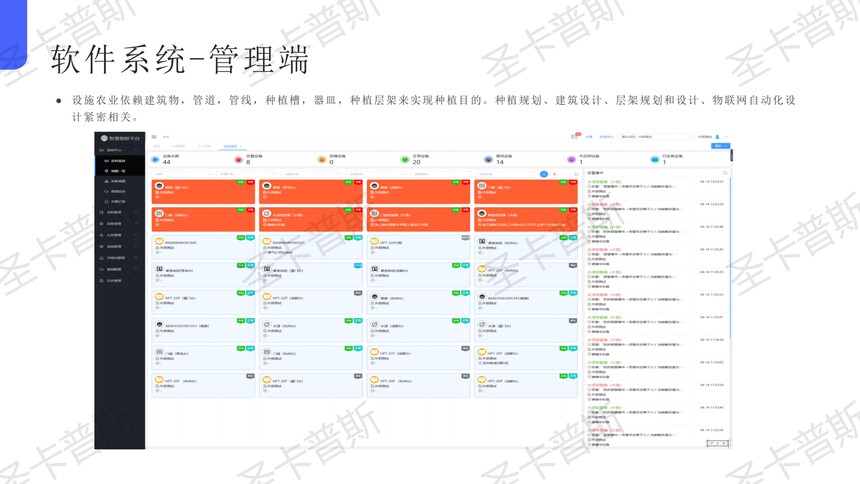Click purple stat icon showing 1
Image resolution: width=860 pixels, height=484 pixels.
571,159
